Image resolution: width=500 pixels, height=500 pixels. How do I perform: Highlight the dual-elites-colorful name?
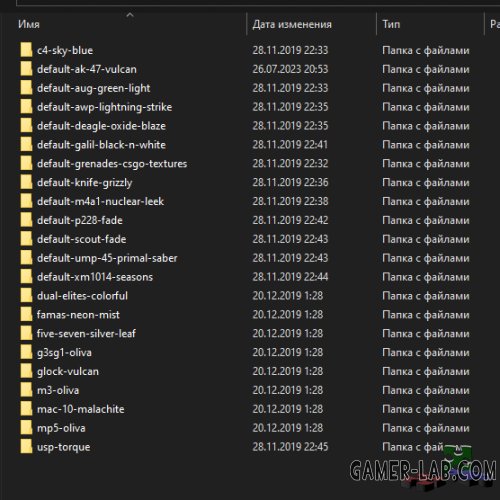point(82,296)
